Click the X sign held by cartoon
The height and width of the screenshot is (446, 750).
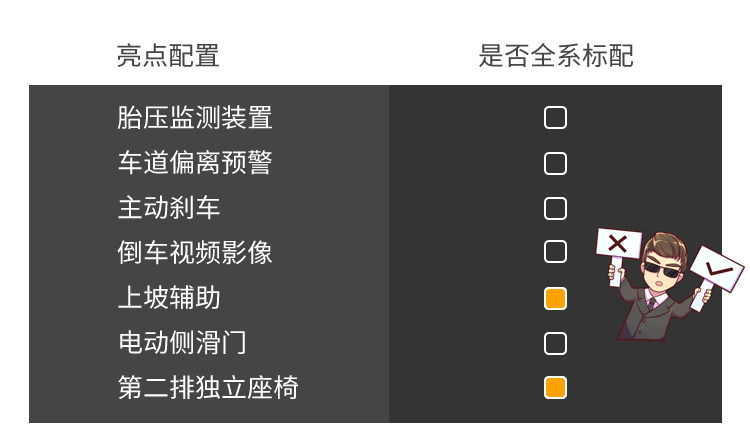click(618, 243)
